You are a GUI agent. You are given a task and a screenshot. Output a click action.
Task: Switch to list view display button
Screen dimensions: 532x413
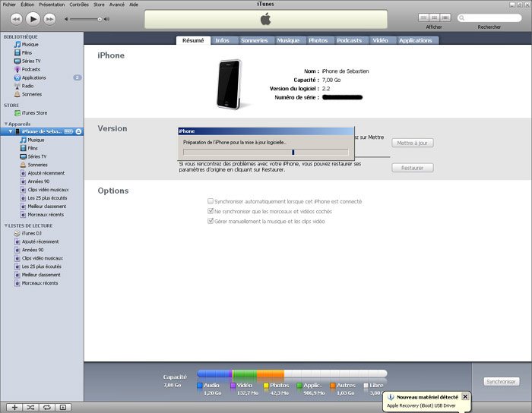423,17
